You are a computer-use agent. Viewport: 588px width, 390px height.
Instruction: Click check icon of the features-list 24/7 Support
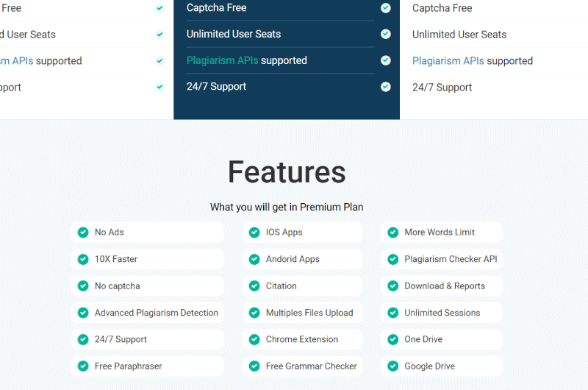(83, 339)
